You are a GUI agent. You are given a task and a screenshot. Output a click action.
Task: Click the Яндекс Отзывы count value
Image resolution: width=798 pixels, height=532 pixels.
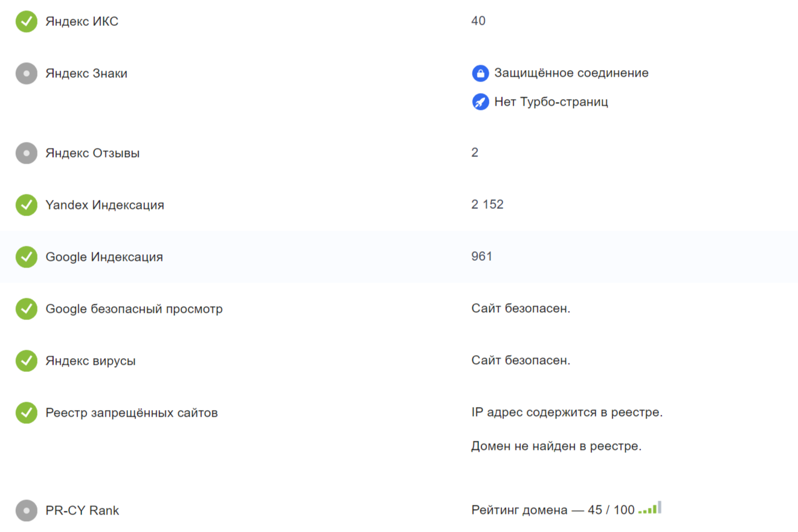tap(475, 153)
